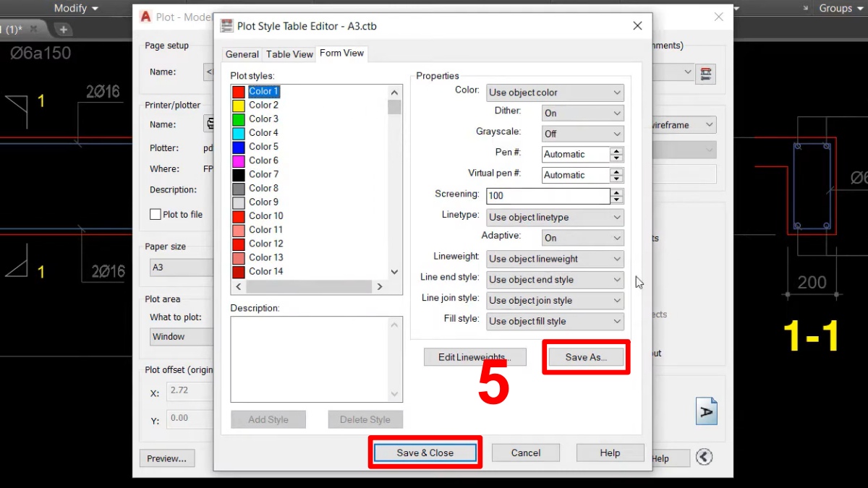The width and height of the screenshot is (868, 488).
Task: Open Edit Lineweights dialog
Action: click(475, 357)
